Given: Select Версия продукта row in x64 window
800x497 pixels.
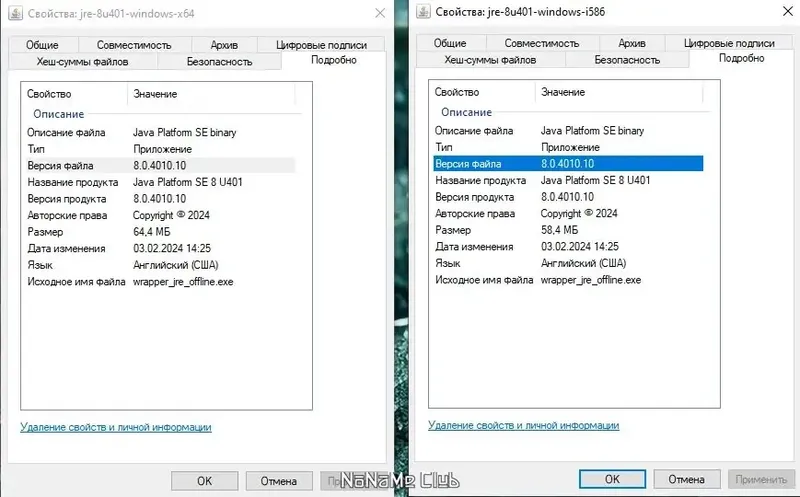Looking at the screenshot, I should coord(160,198).
